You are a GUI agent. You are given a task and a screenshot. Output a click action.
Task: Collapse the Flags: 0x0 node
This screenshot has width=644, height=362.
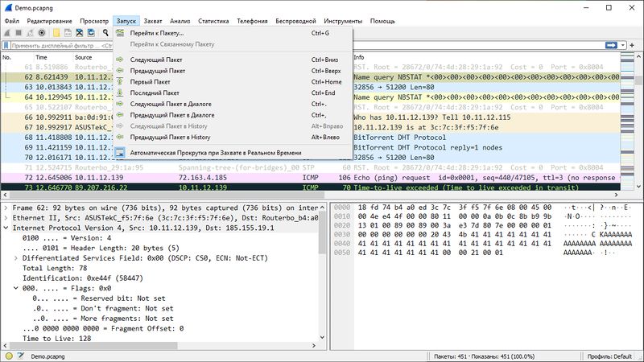pyautogui.click(x=15, y=288)
